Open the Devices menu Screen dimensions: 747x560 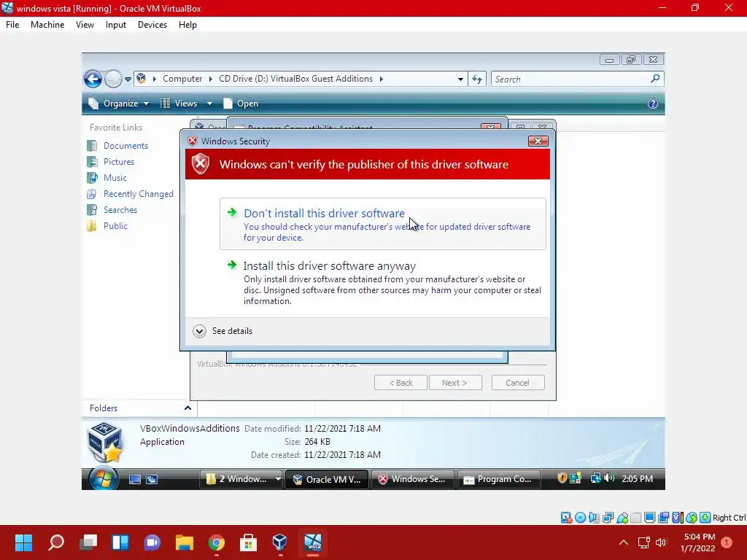(152, 25)
